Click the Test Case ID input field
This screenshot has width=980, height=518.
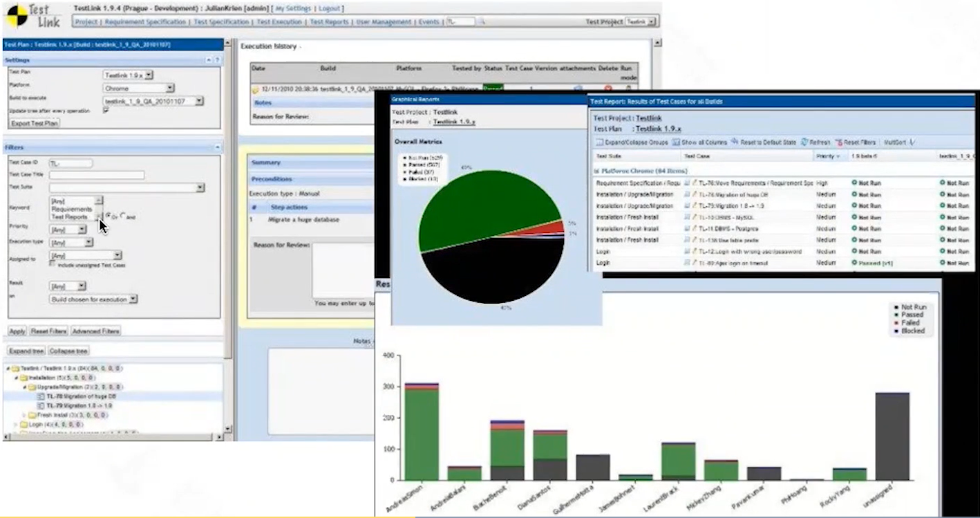pyautogui.click(x=70, y=163)
